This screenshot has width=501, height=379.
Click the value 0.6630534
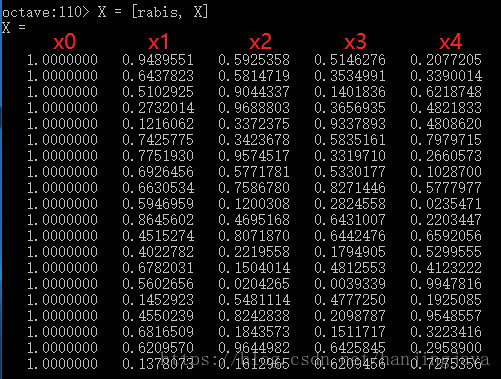pos(158,188)
